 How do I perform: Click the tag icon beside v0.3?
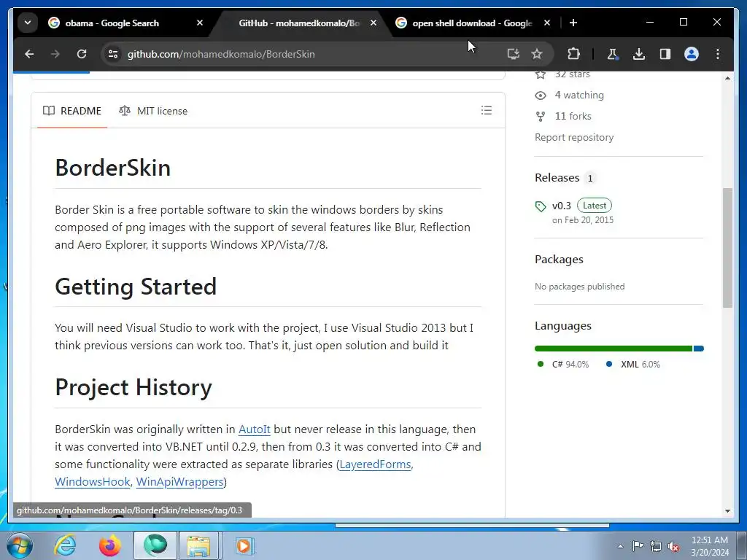tap(541, 206)
